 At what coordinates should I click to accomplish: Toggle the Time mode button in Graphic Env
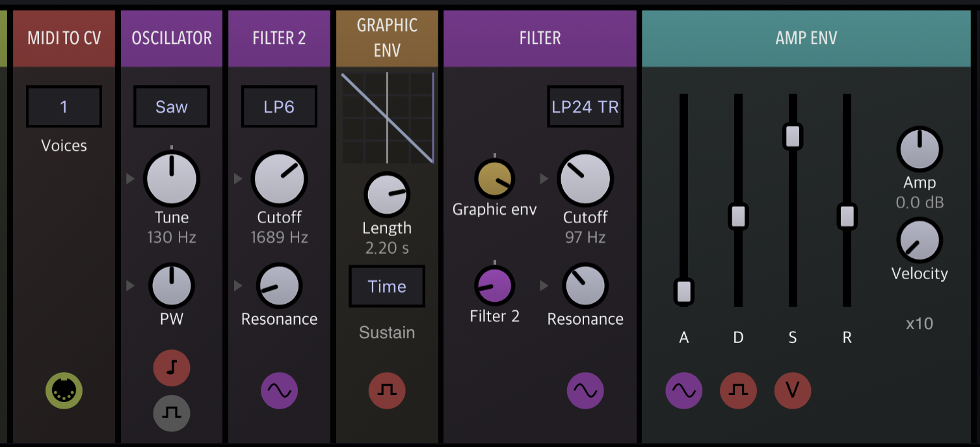click(387, 286)
